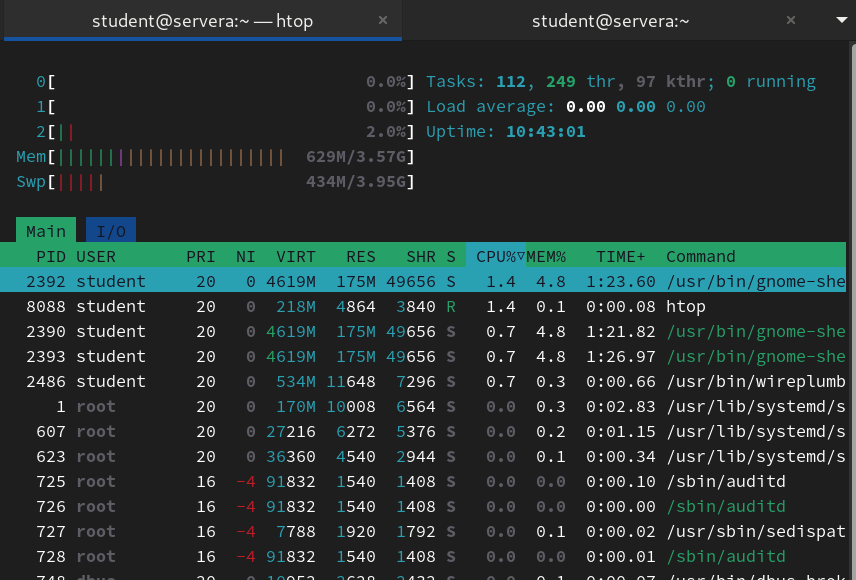Click the Command column header
The image size is (856, 580).
(700, 256)
